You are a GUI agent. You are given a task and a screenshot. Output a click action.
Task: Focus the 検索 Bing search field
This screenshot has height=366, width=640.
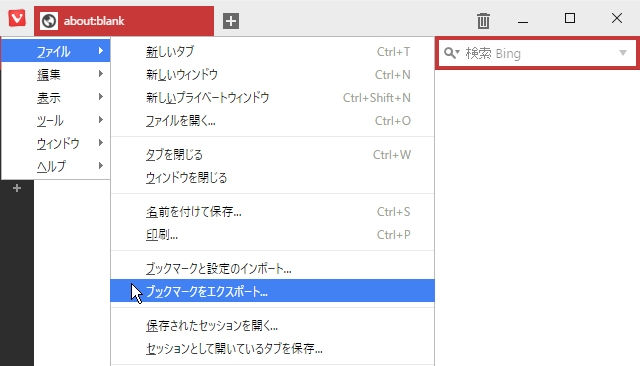(537, 53)
